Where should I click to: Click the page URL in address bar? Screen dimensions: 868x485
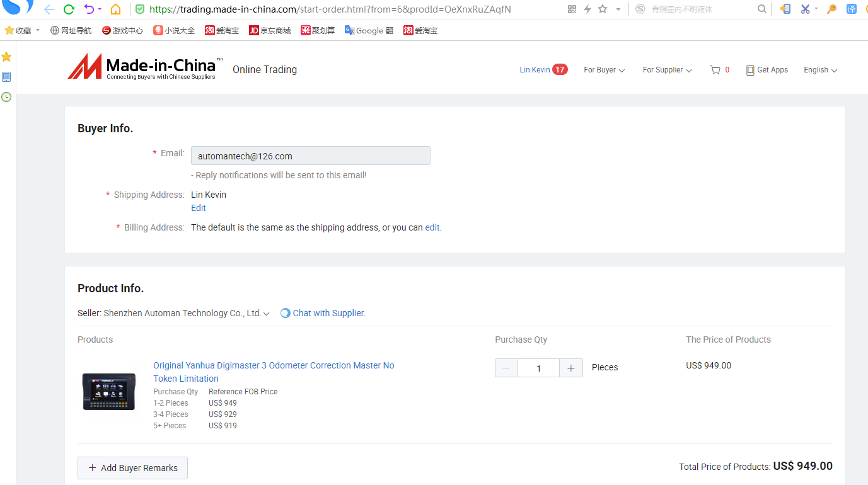tap(330, 9)
